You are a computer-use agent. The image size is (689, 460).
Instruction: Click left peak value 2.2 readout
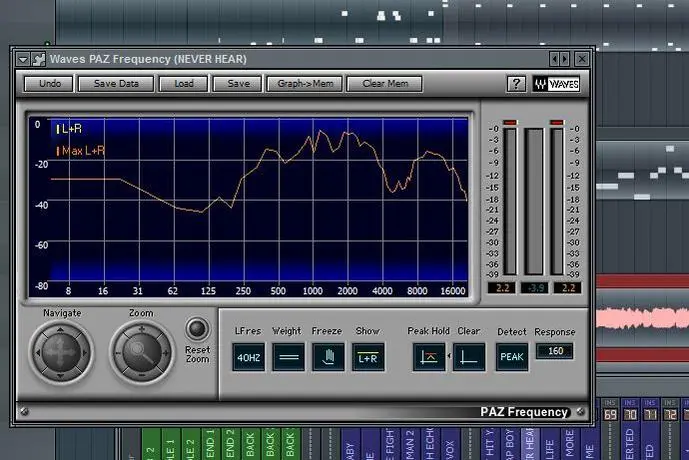point(503,288)
